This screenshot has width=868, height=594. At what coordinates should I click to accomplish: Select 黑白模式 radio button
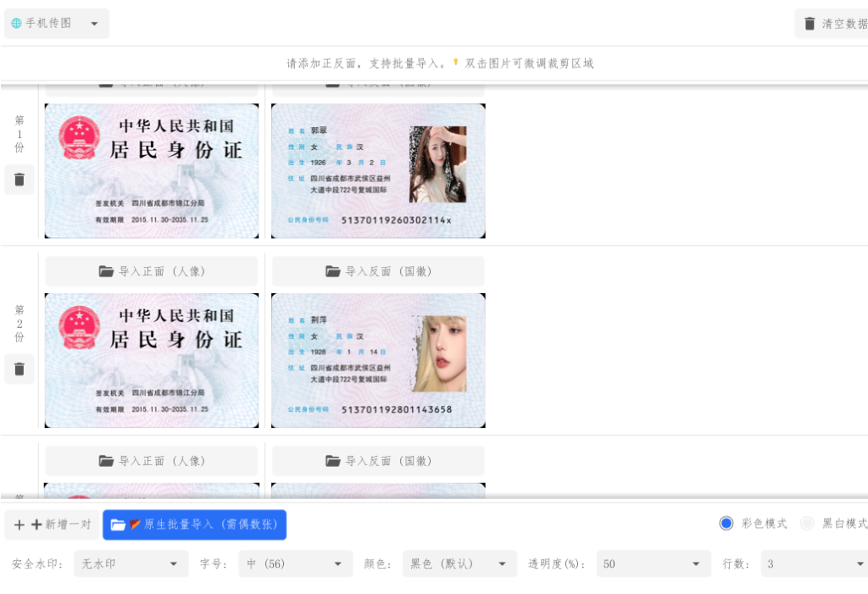(807, 523)
